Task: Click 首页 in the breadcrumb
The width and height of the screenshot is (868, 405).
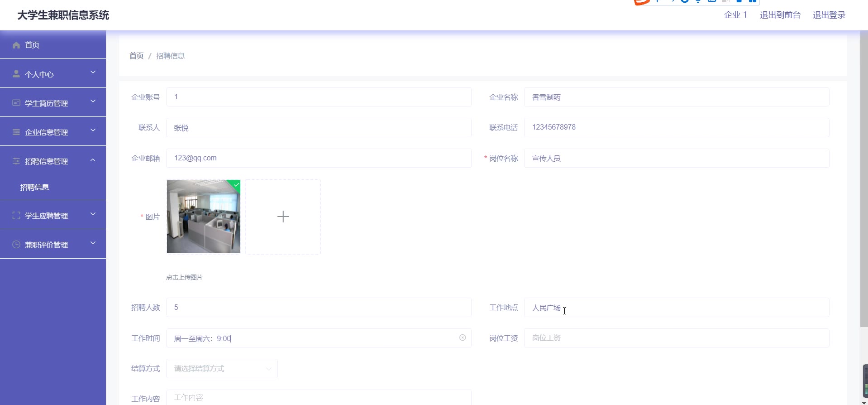Action: (136, 56)
